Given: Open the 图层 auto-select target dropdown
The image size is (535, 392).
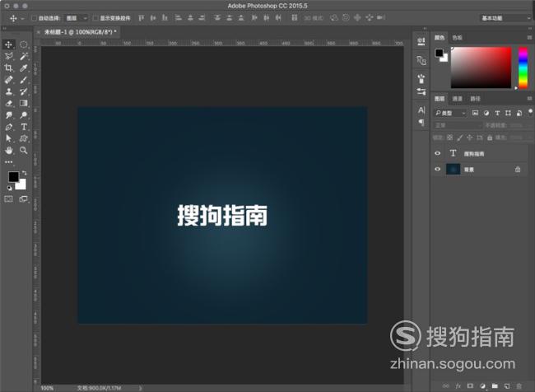Looking at the screenshot, I should tap(77, 18).
